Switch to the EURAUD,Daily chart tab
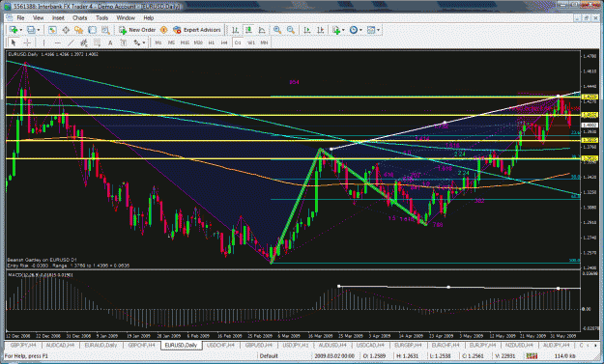The image size is (604, 364). (101, 345)
